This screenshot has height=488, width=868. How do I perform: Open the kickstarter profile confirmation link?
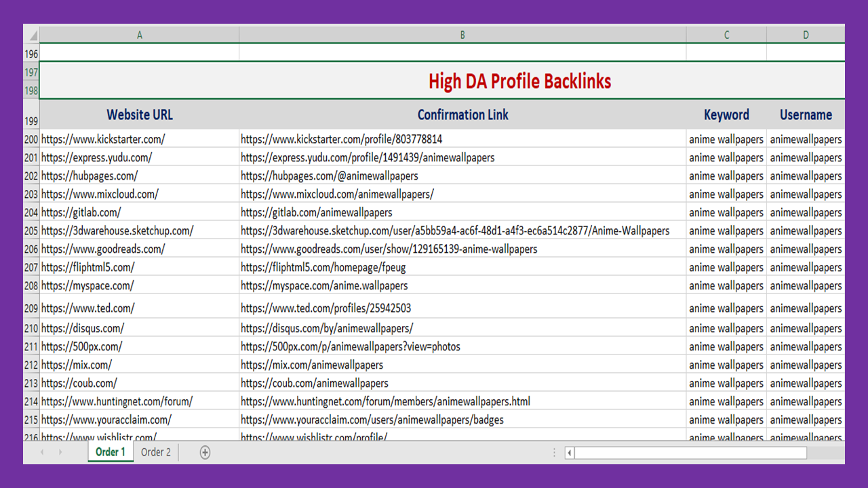(341, 140)
